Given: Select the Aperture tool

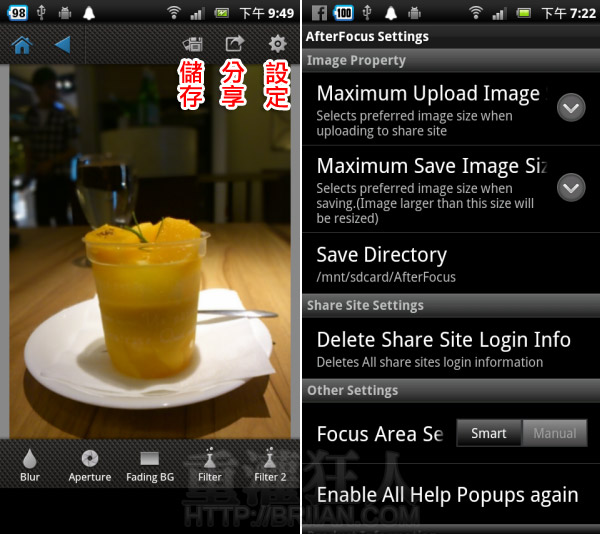Looking at the screenshot, I should tap(90, 465).
